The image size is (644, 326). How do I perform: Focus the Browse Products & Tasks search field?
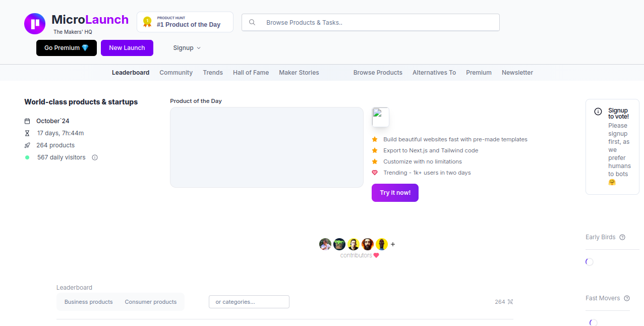[371, 22]
